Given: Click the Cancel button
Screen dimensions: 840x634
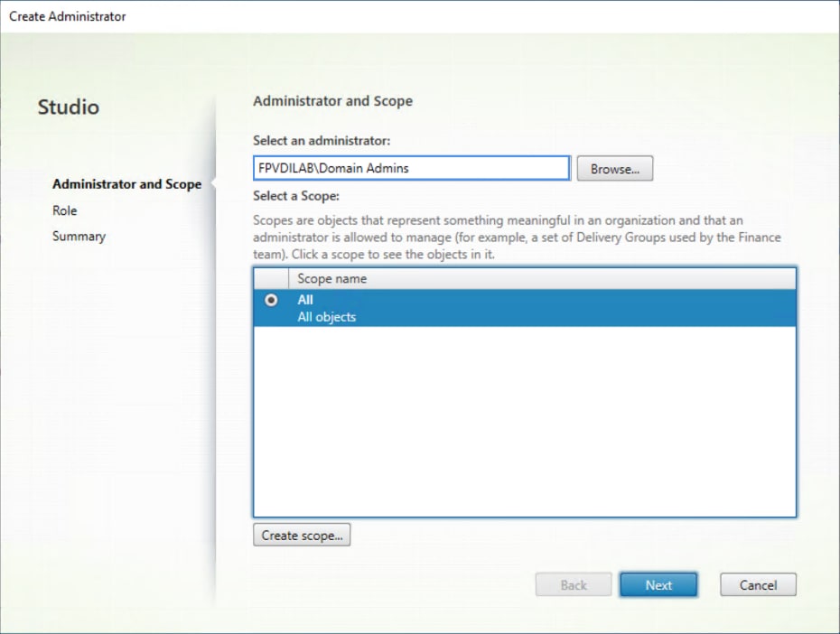Looking at the screenshot, I should (758, 584).
